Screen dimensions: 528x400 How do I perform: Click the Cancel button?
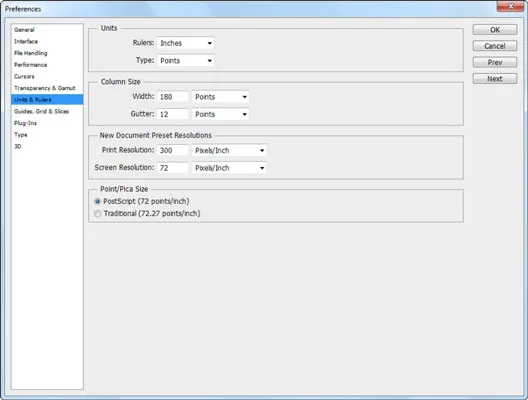click(x=495, y=46)
